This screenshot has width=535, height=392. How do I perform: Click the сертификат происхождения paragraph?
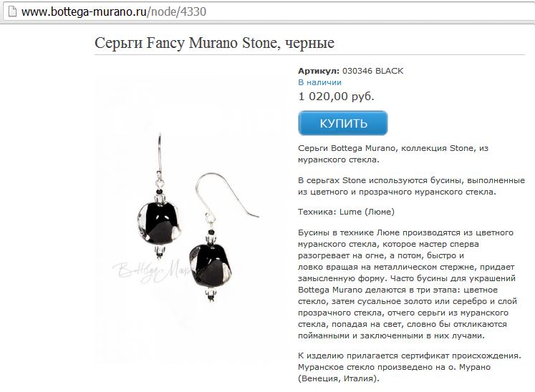point(410,367)
